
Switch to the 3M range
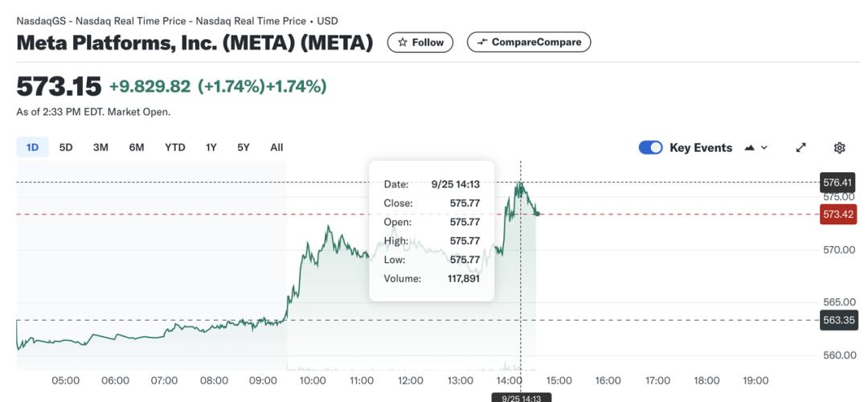(x=100, y=147)
